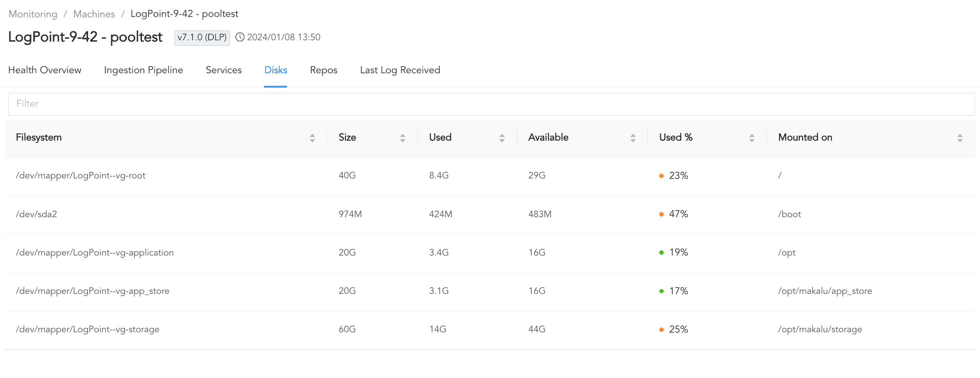
Task: Click the sort arrows on Mounted on column
Action: pyautogui.click(x=960, y=138)
